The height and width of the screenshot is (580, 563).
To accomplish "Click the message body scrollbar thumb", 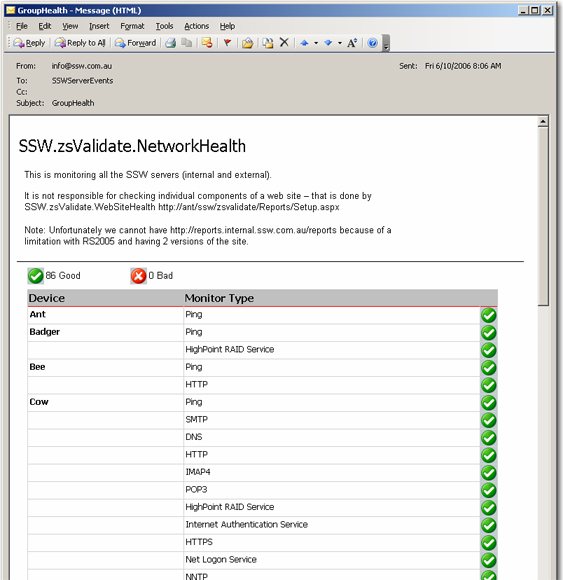I will 543,216.
